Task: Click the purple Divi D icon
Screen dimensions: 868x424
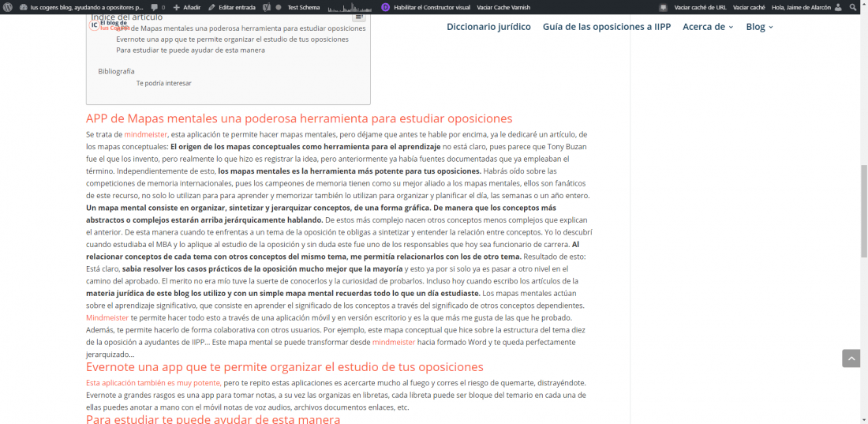Action: point(385,8)
